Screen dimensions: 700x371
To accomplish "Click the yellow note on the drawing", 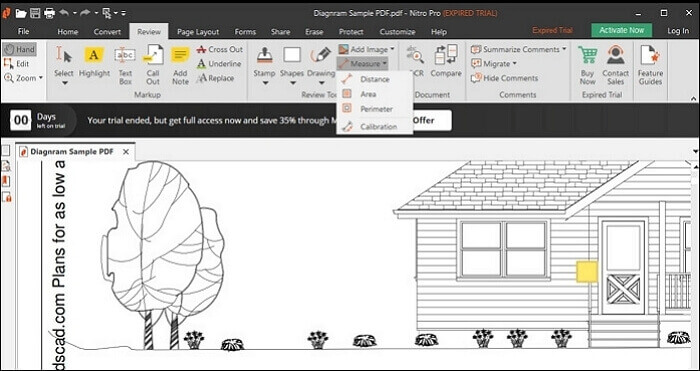I will 587,272.
